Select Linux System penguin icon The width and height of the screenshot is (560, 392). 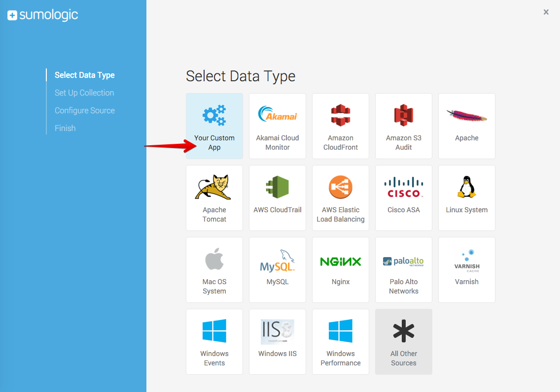[466, 188]
